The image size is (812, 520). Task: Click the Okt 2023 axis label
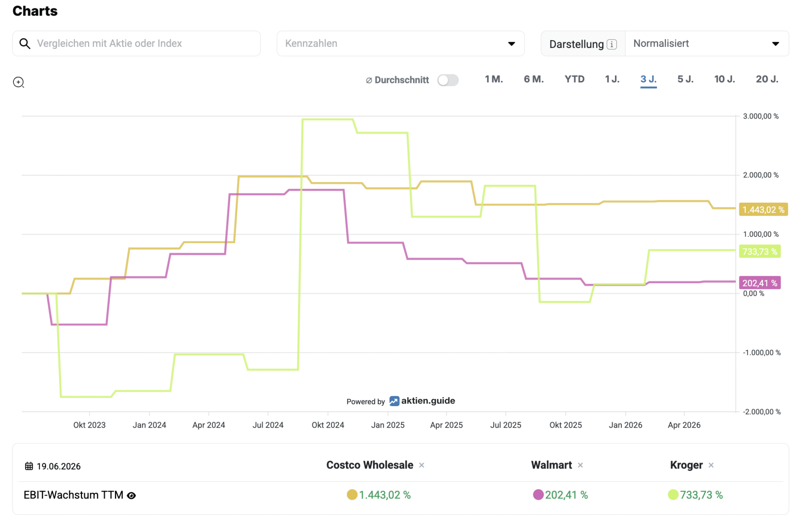coord(89,425)
